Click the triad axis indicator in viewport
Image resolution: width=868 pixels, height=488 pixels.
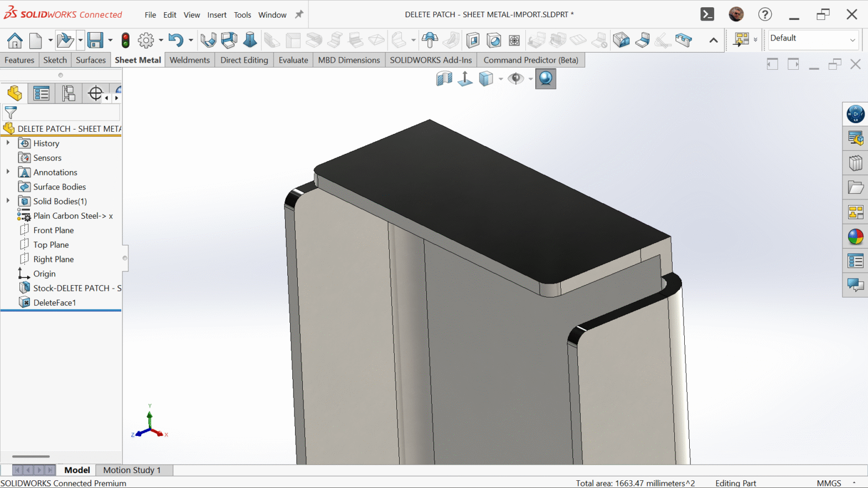click(x=149, y=423)
